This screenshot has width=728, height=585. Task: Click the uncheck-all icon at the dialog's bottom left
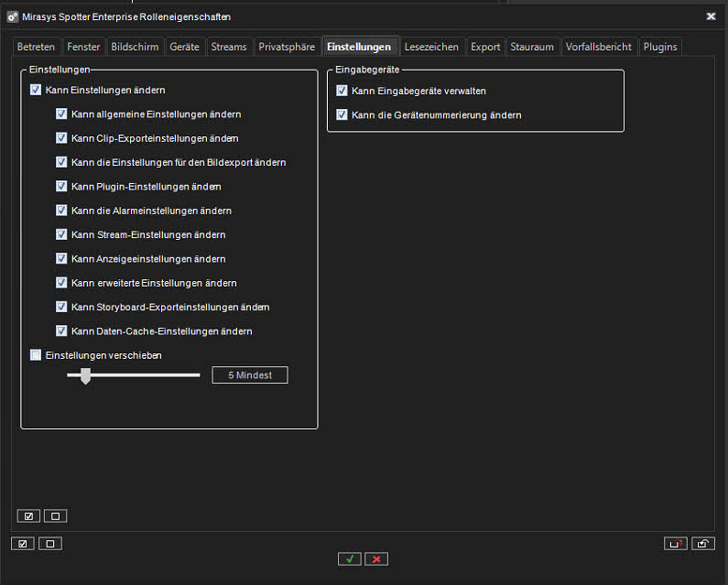(x=50, y=544)
